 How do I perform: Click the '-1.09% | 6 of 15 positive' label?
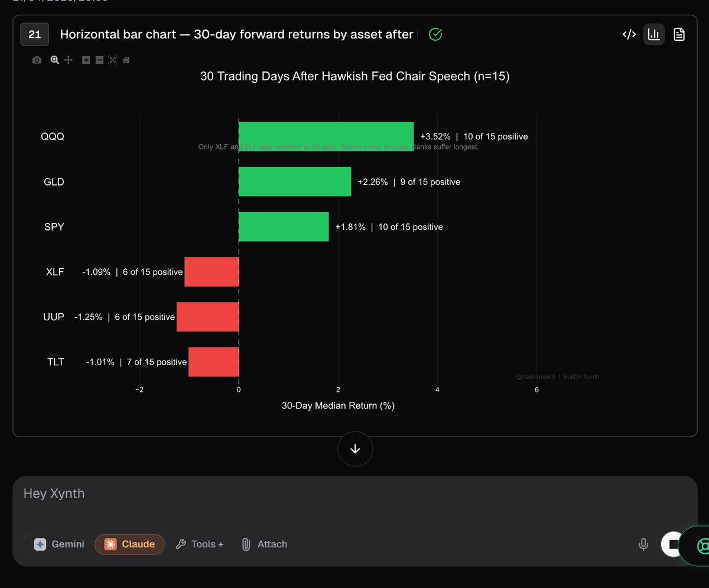coord(132,272)
